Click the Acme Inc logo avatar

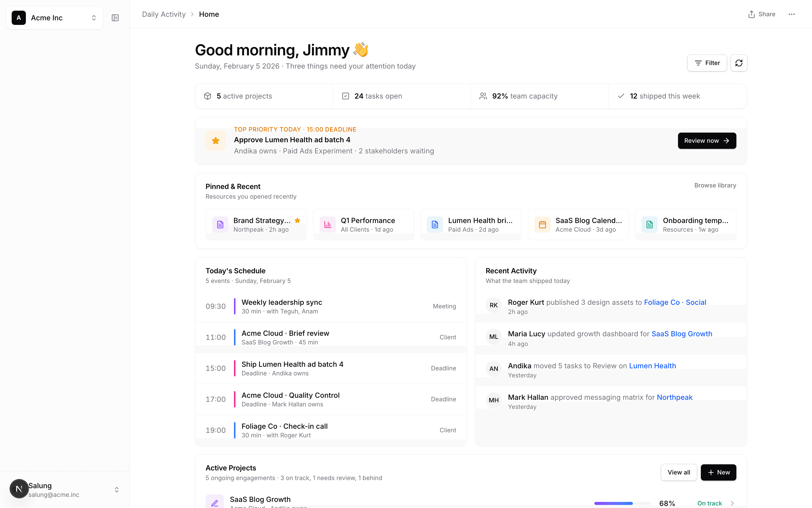[19, 18]
